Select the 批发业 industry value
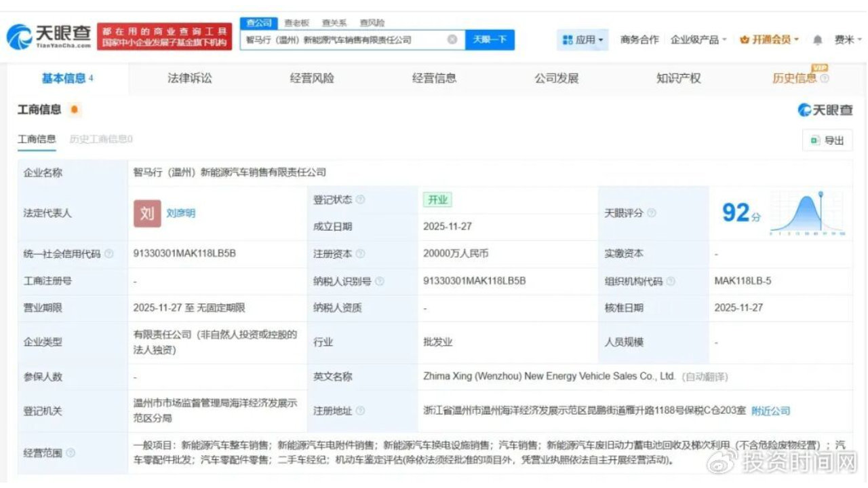Image resolution: width=868 pixels, height=488 pixels. click(x=438, y=342)
